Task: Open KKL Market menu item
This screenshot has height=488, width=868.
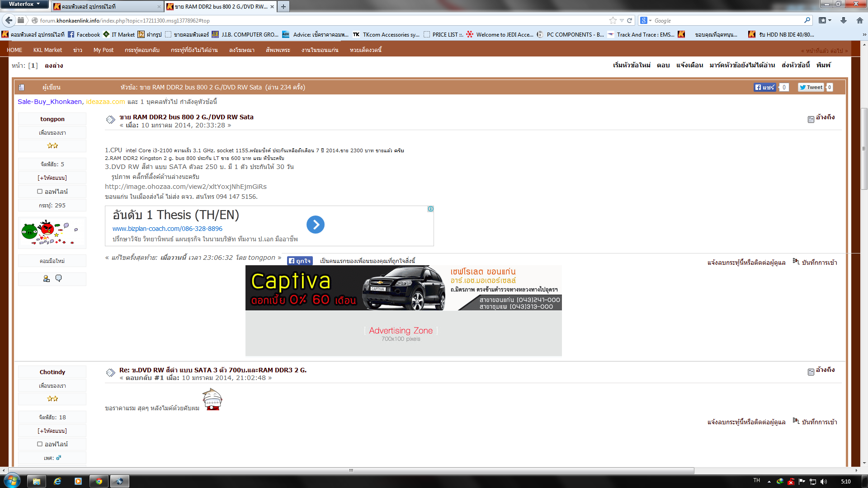Action: point(47,50)
